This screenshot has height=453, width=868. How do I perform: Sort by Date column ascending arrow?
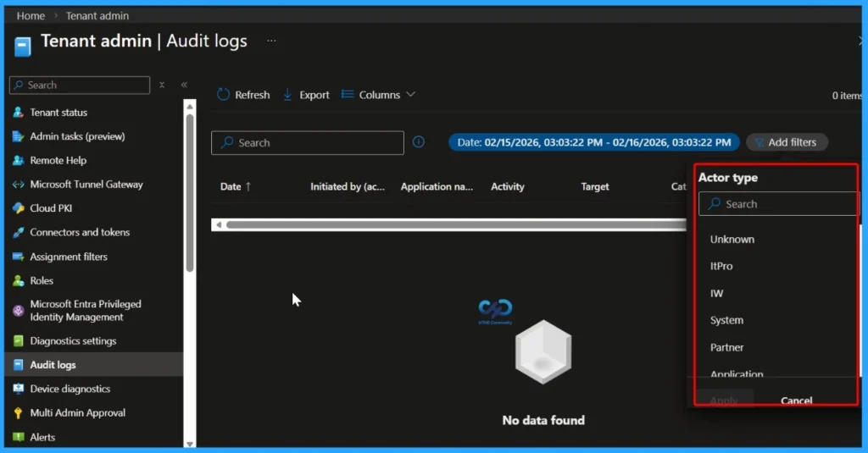[x=248, y=187]
